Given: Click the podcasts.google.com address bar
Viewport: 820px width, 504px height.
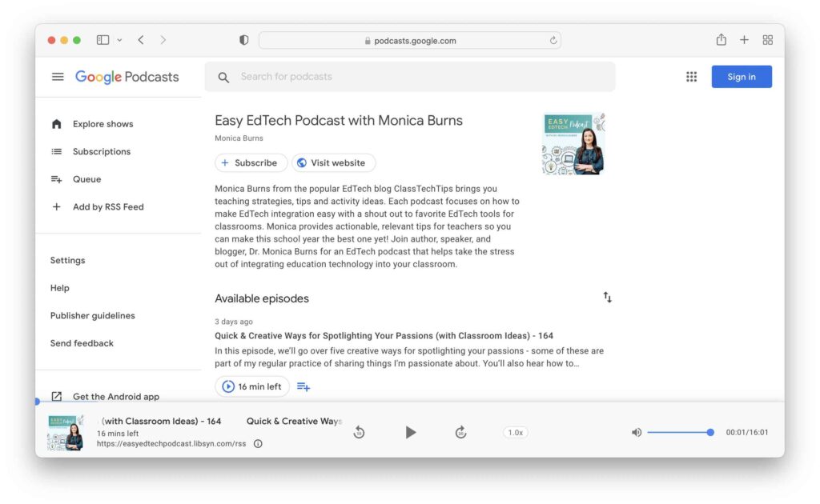Looking at the screenshot, I should coord(410,40).
